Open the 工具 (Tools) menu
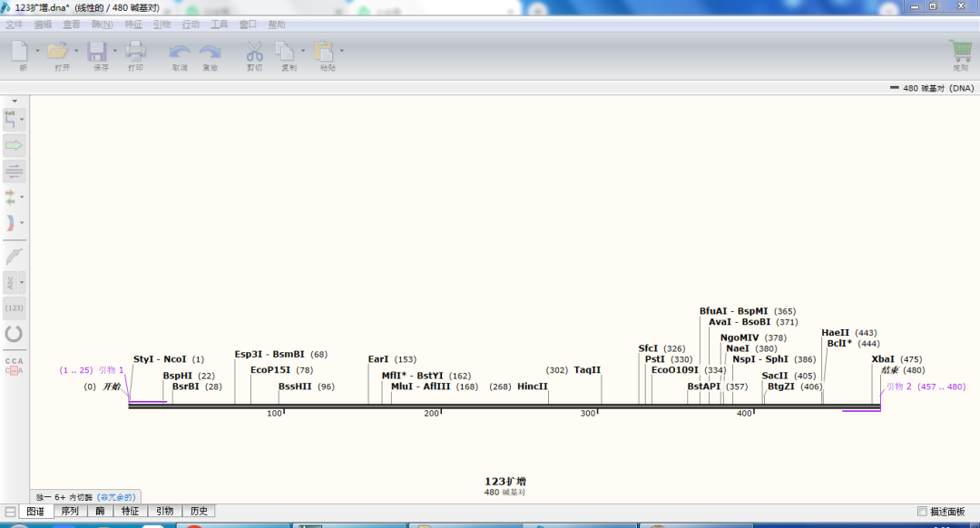 (x=220, y=24)
